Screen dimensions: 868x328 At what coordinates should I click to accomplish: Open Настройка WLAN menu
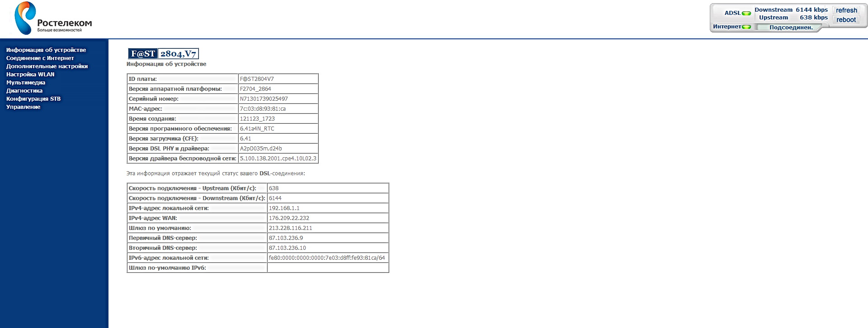tap(30, 75)
